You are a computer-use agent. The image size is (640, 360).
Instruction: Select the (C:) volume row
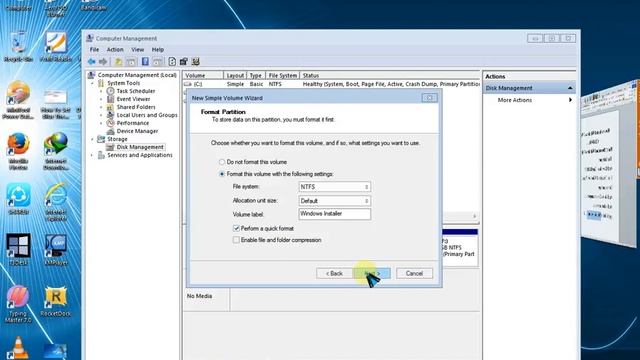[x=331, y=84]
